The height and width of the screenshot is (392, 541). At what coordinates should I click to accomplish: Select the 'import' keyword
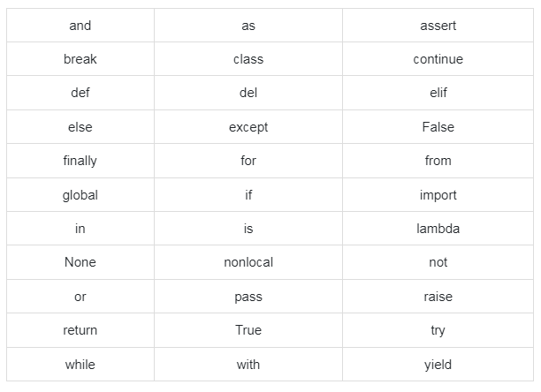[x=438, y=195]
